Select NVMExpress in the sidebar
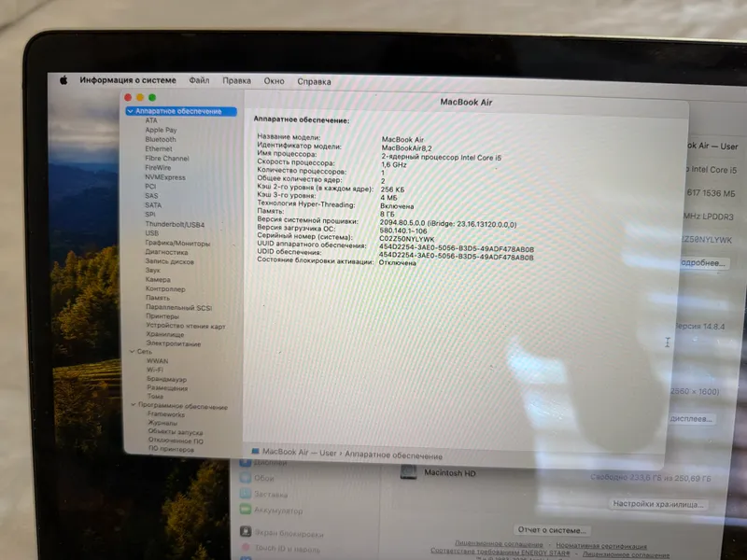Image resolution: width=747 pixels, height=560 pixels. click(x=165, y=177)
